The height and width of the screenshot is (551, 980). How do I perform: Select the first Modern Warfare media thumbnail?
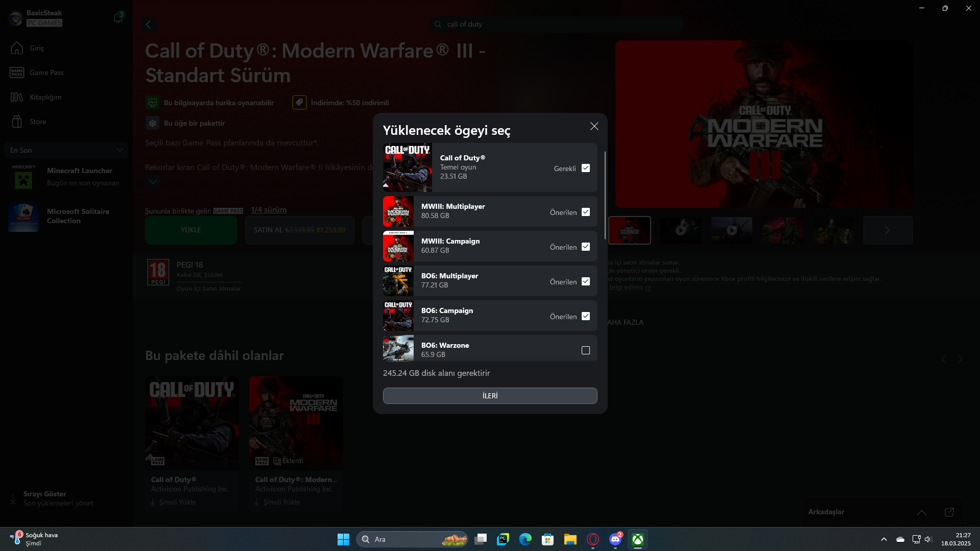(x=630, y=230)
